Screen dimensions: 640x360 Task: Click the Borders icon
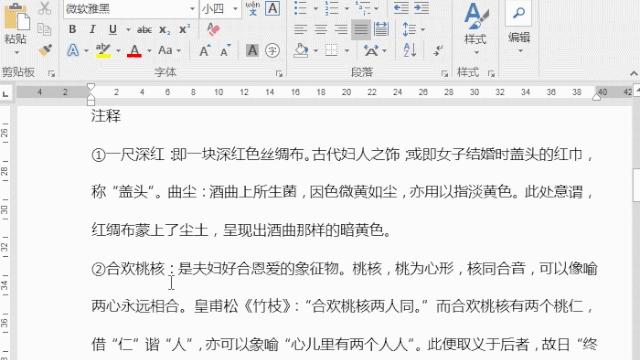pos(331,51)
